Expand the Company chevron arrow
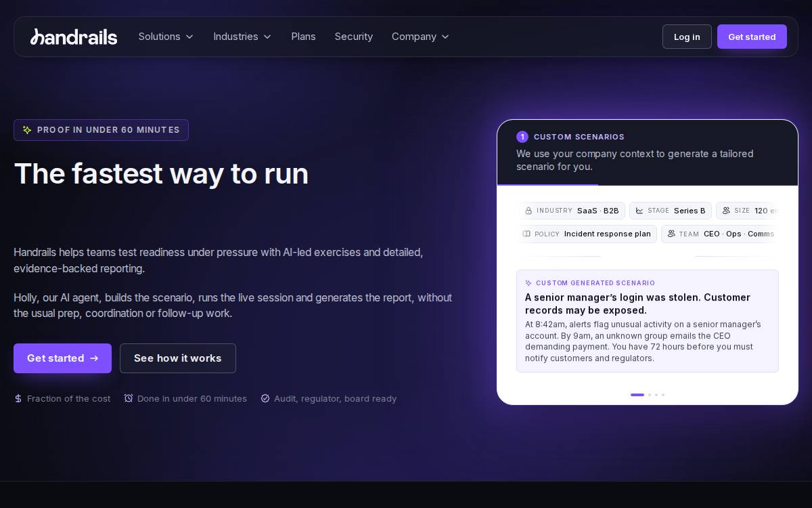The image size is (812, 508). pyautogui.click(x=445, y=37)
